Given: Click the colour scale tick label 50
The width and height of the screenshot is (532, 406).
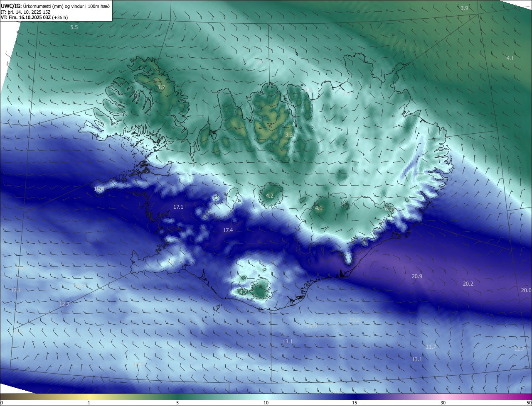Looking at the screenshot, I should coord(529,403).
